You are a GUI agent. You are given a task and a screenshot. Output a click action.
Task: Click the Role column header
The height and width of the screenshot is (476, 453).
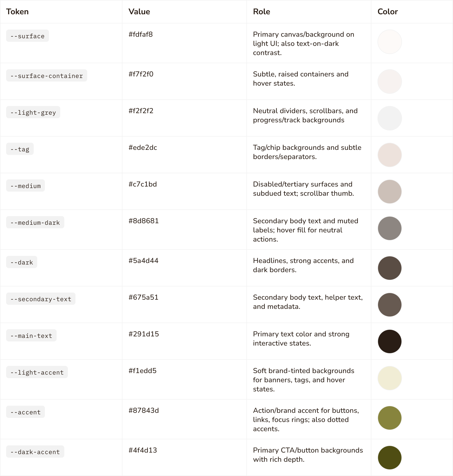tap(261, 12)
